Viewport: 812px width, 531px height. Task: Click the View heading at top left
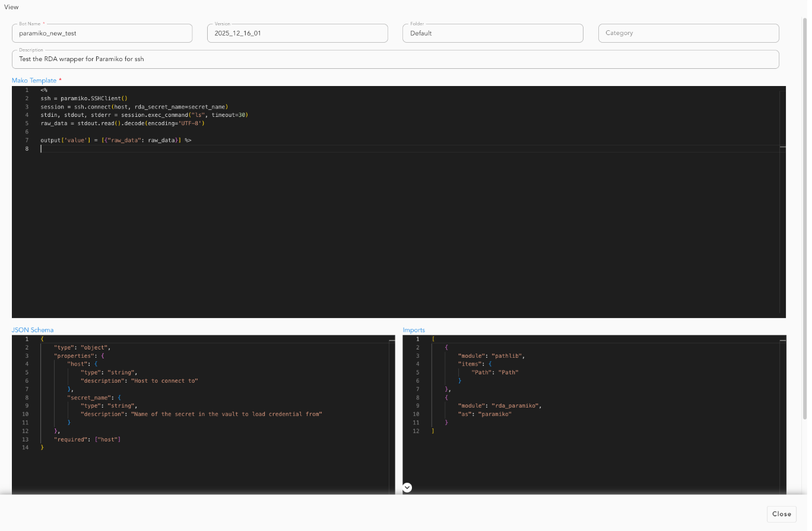(x=11, y=7)
